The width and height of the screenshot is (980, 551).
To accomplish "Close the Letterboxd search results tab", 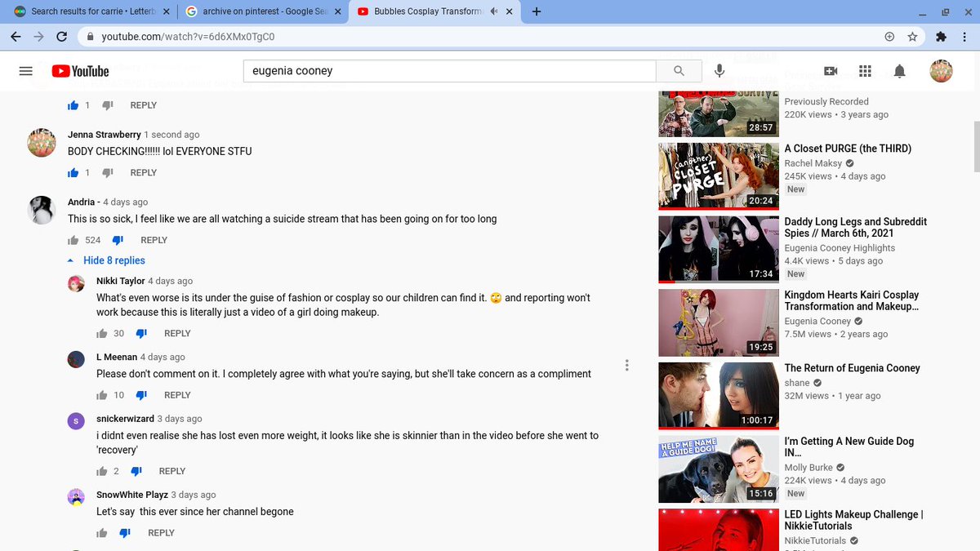I will point(167,11).
